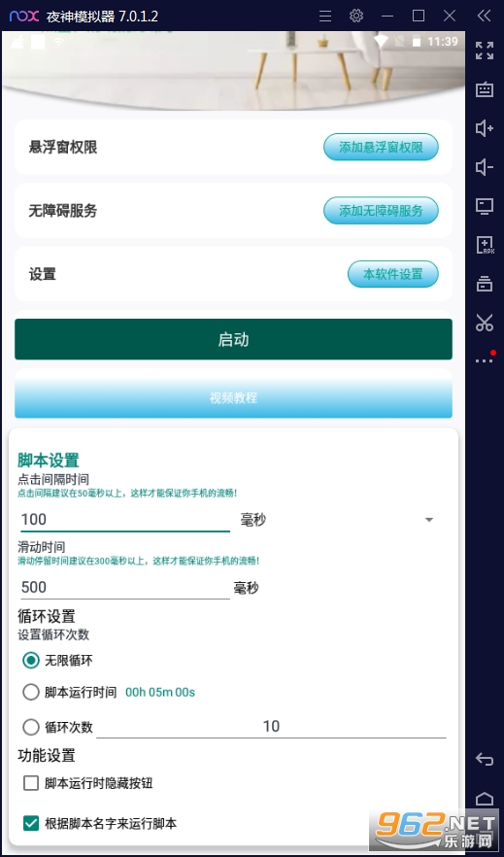The image size is (504, 857).
Task: Select 无限循环 radio option
Action: (31, 661)
